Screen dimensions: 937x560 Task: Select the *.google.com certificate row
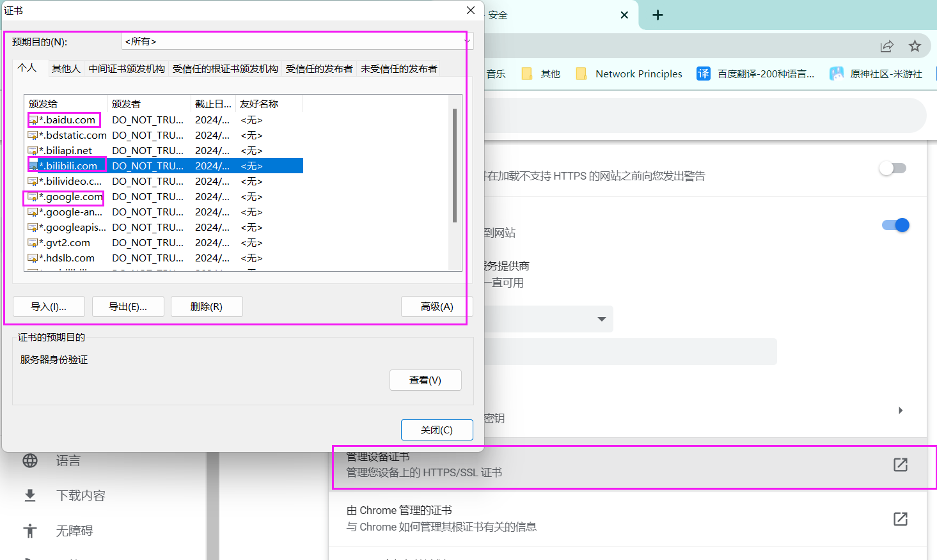click(164, 197)
